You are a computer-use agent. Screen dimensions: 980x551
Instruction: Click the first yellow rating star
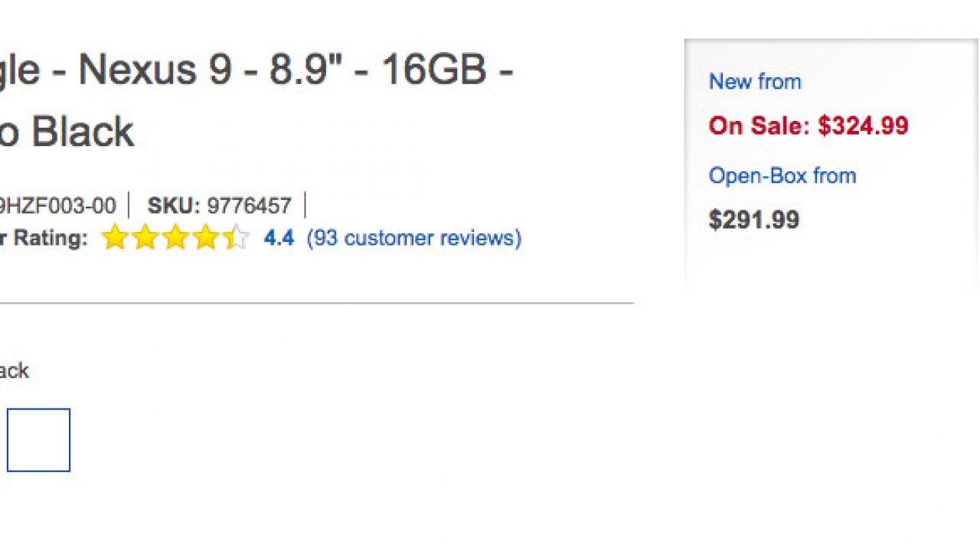(115, 238)
